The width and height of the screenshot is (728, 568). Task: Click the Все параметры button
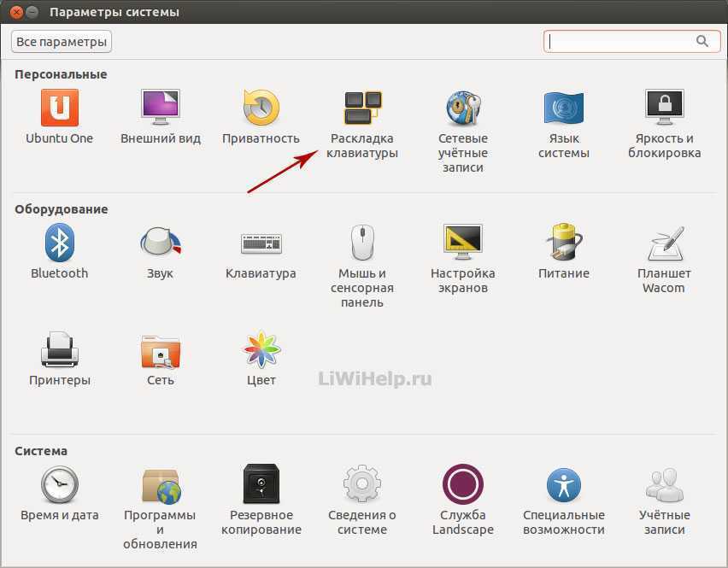coord(62,41)
